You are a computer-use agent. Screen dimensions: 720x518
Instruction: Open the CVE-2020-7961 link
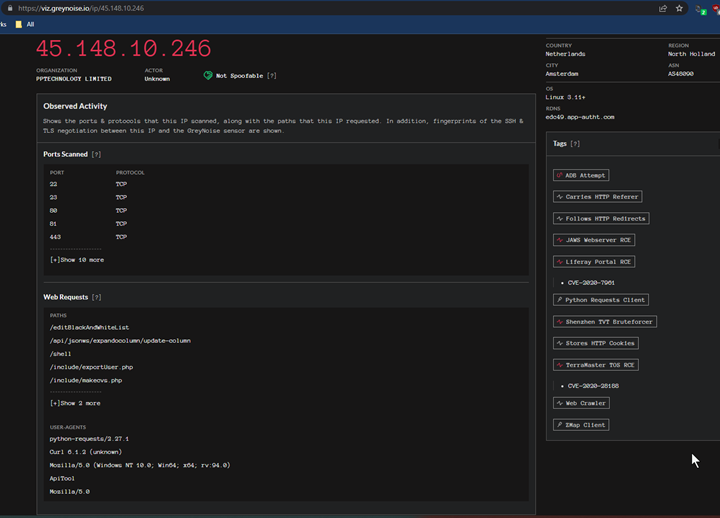tap(591, 283)
